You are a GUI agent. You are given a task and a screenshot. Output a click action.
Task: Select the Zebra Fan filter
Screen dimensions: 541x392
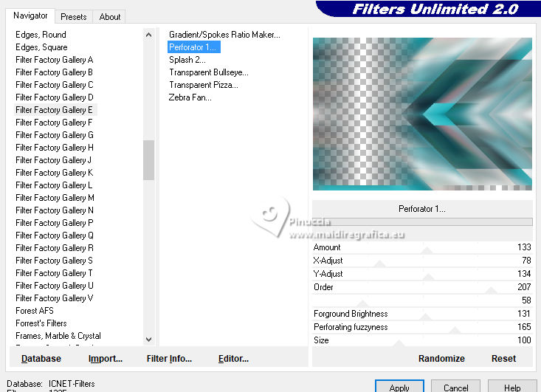(x=190, y=97)
